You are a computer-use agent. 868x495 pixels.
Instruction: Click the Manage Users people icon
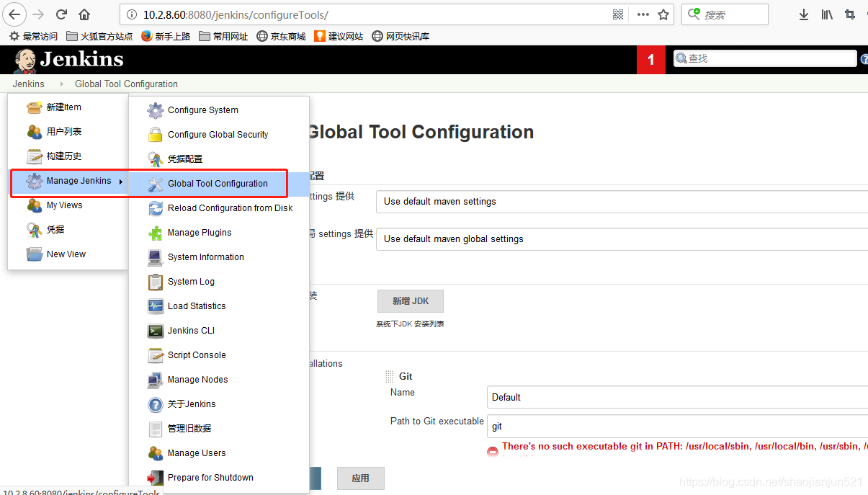coord(156,453)
